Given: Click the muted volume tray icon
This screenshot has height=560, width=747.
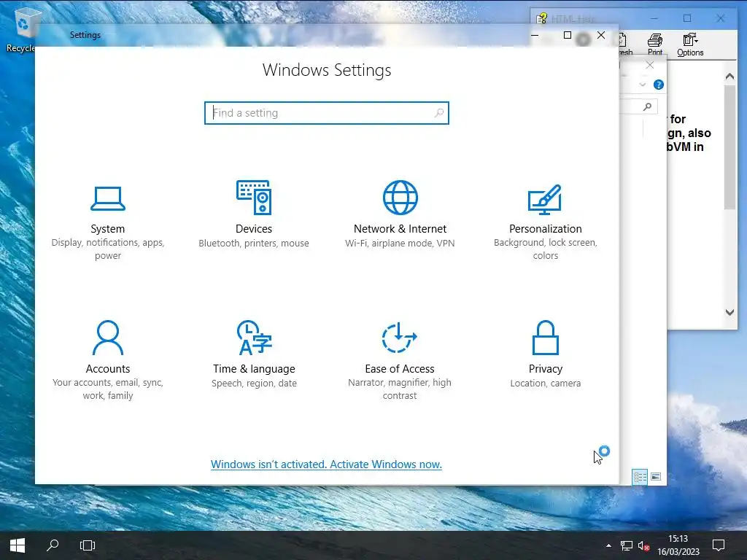Looking at the screenshot, I should pos(643,545).
